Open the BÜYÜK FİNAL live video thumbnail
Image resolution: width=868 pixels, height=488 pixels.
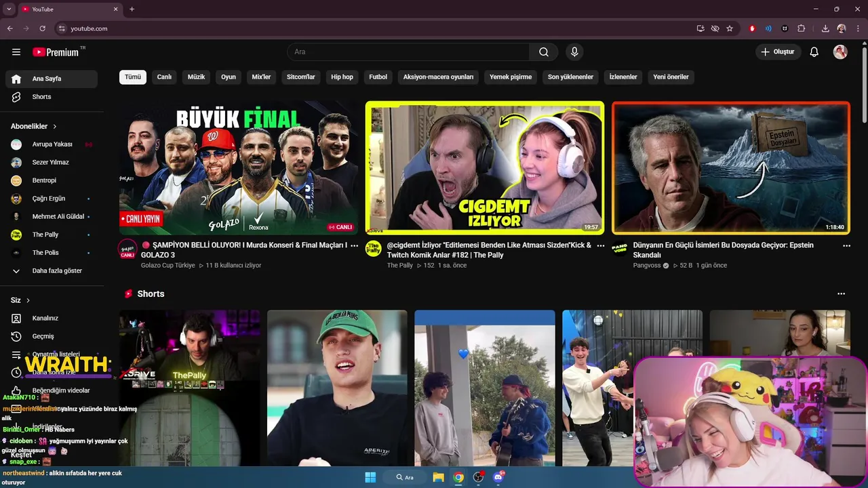click(x=239, y=168)
